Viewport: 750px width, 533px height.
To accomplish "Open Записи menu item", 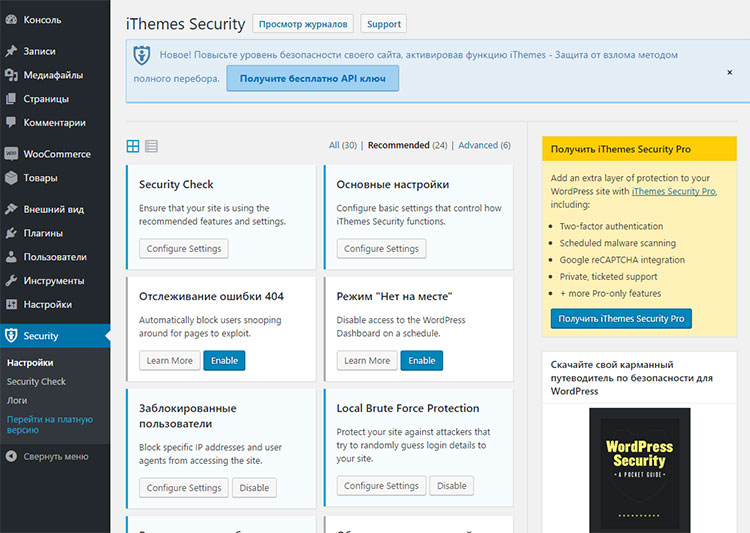I will tap(55, 51).
